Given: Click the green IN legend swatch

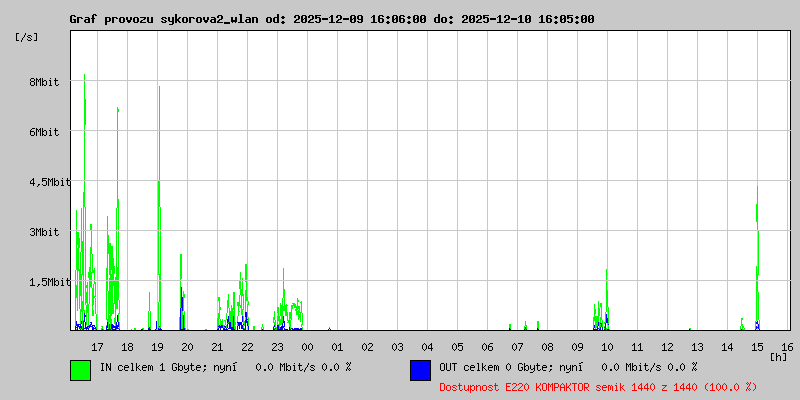Looking at the screenshot, I should coord(81,370).
